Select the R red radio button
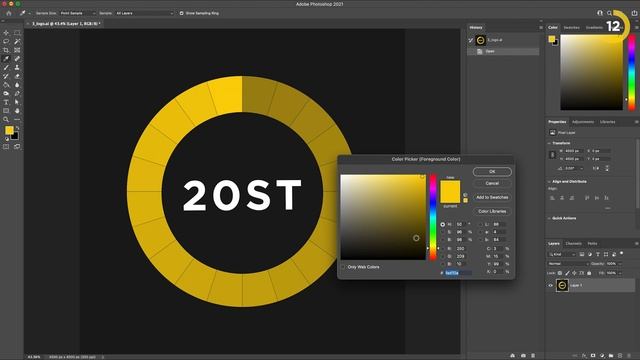 coord(442,249)
